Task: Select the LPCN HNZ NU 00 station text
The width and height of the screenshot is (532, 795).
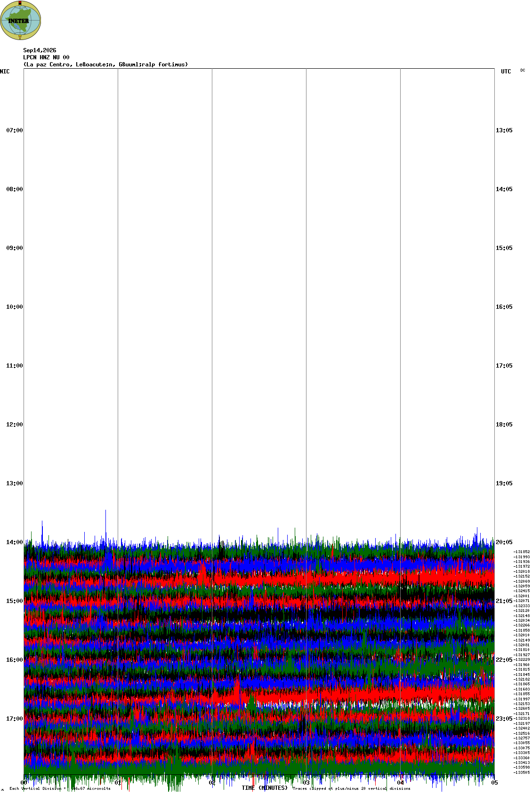Action: click(46, 57)
